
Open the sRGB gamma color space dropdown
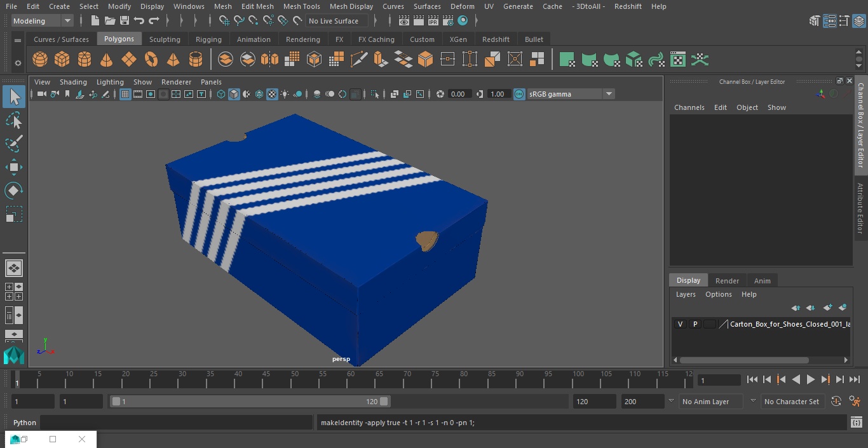coord(570,94)
